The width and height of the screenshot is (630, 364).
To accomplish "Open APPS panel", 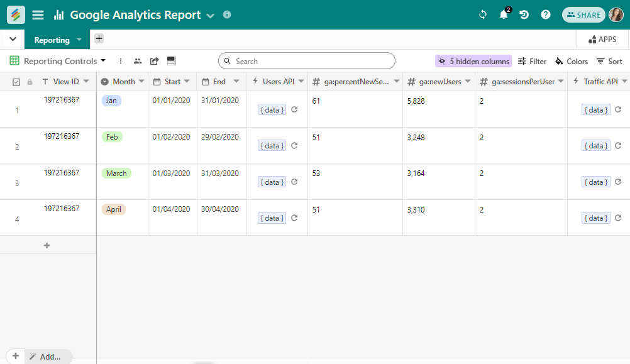I will pos(602,40).
